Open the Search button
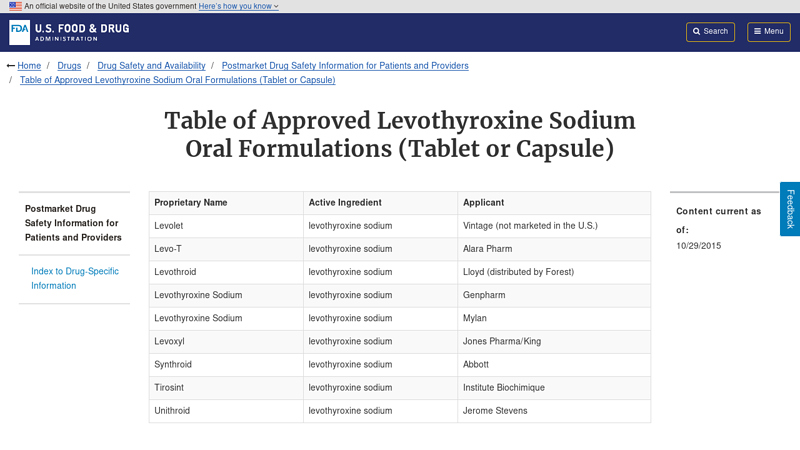This screenshot has width=800, height=450. click(710, 32)
